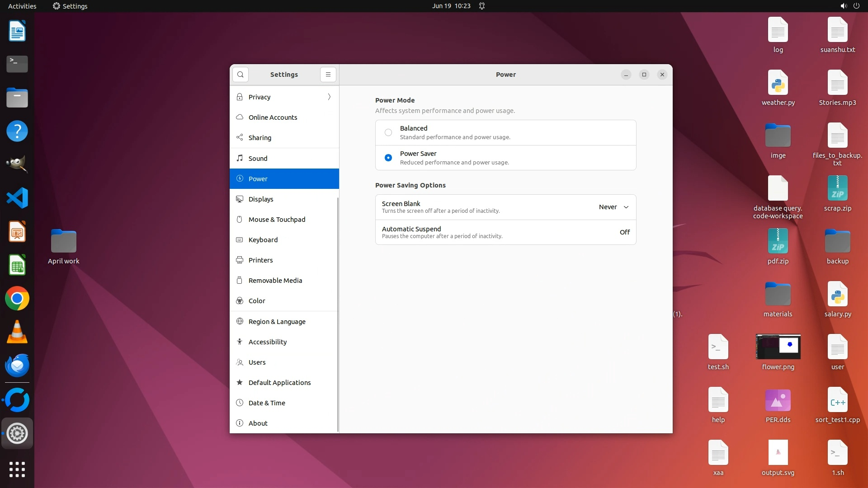Open the Settings hamburger menu

click(x=328, y=75)
